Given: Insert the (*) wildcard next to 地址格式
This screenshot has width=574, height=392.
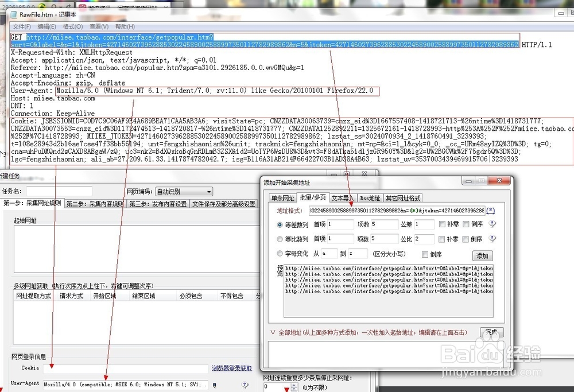Looking at the screenshot, I should [x=491, y=211].
